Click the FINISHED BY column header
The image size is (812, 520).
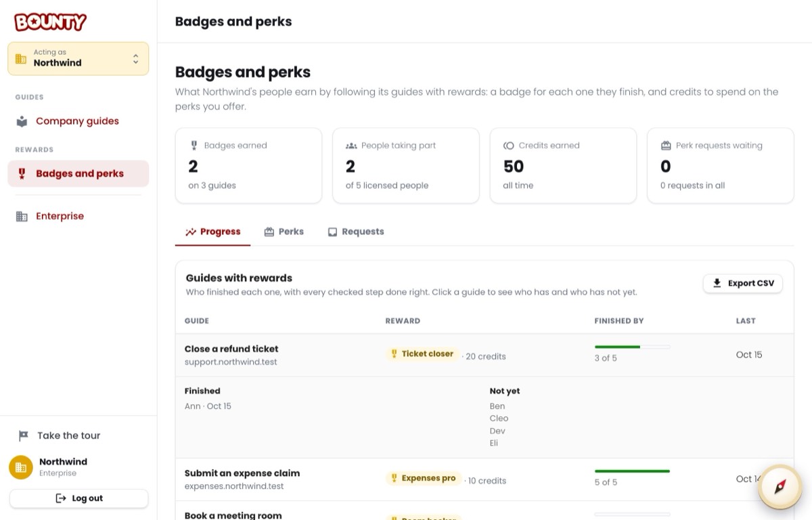point(619,321)
